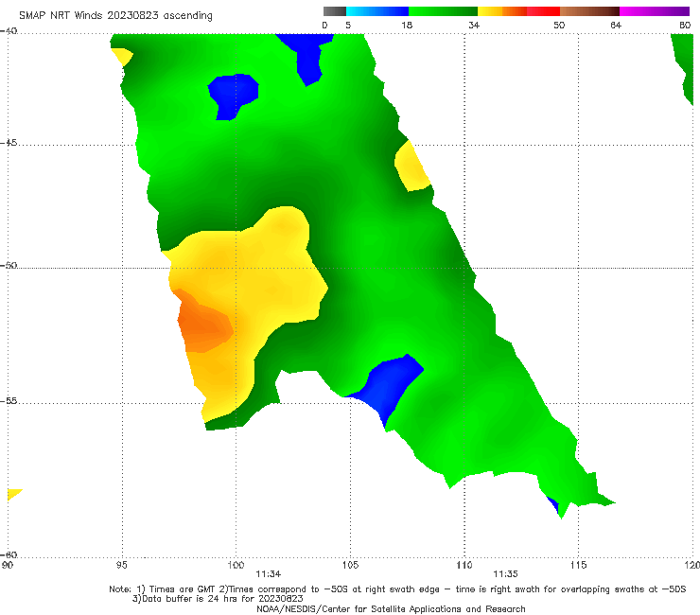
Task: Click the '11:34' swath time label
Action: [x=269, y=574]
